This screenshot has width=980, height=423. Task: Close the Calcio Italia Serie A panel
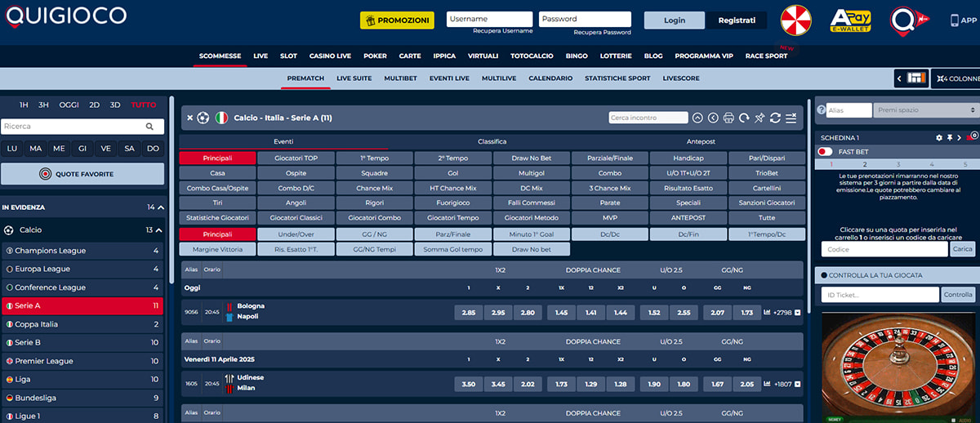(189, 118)
